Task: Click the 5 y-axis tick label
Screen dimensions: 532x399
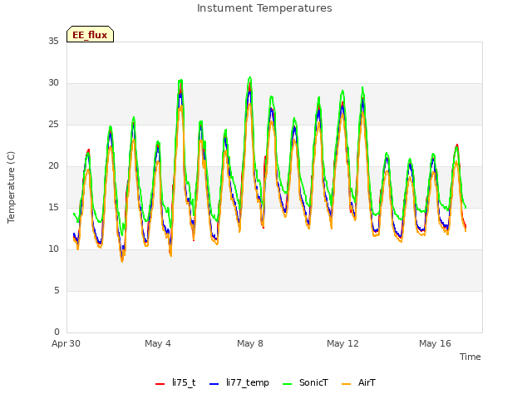Action: pyautogui.click(x=57, y=290)
